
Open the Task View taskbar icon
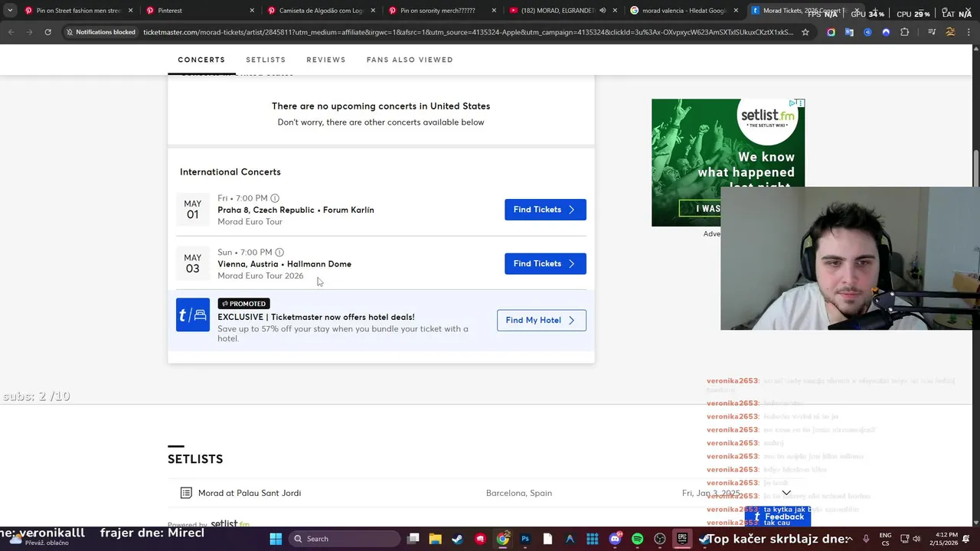(413, 539)
